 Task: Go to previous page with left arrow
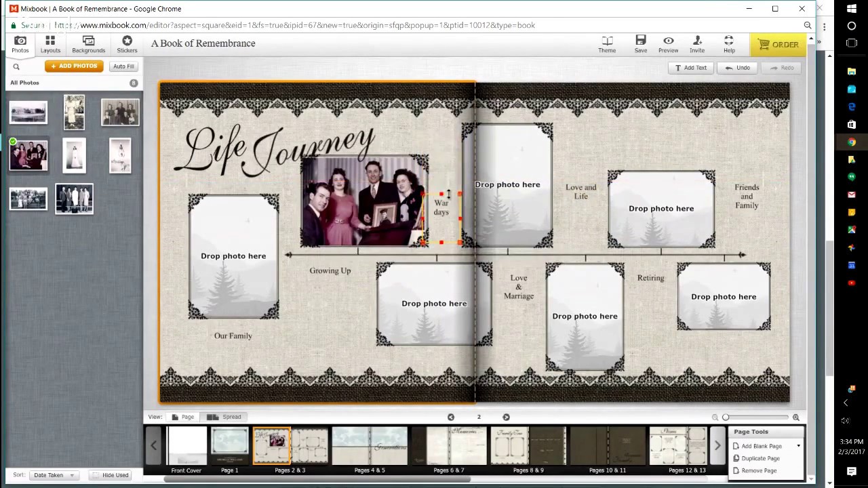click(451, 418)
